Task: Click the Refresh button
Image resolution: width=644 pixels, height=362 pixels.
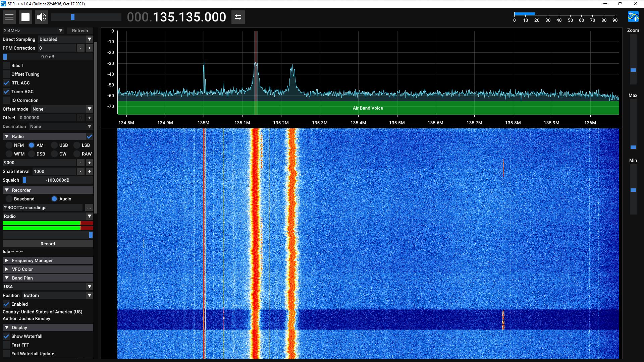Action: click(x=80, y=31)
